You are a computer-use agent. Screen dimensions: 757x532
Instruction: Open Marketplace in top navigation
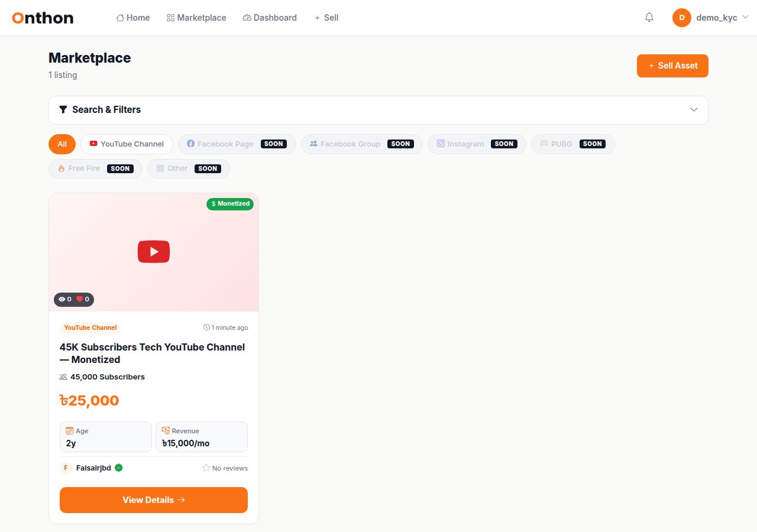[196, 18]
